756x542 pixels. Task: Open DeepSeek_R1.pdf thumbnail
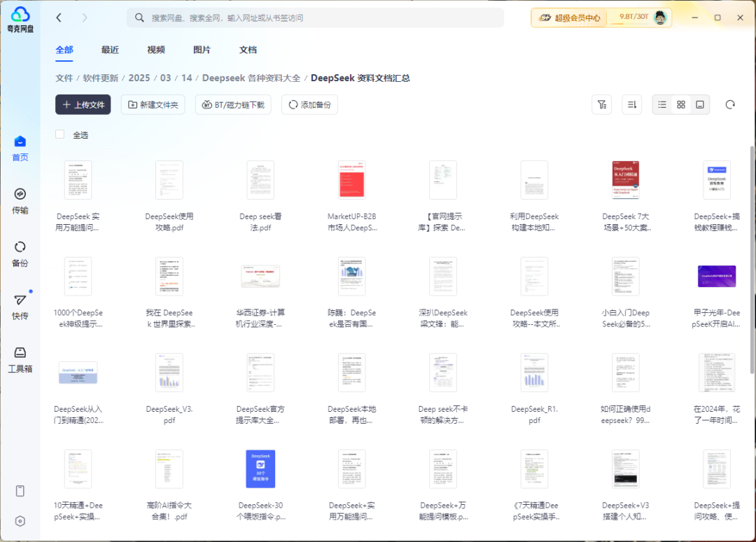tap(534, 373)
